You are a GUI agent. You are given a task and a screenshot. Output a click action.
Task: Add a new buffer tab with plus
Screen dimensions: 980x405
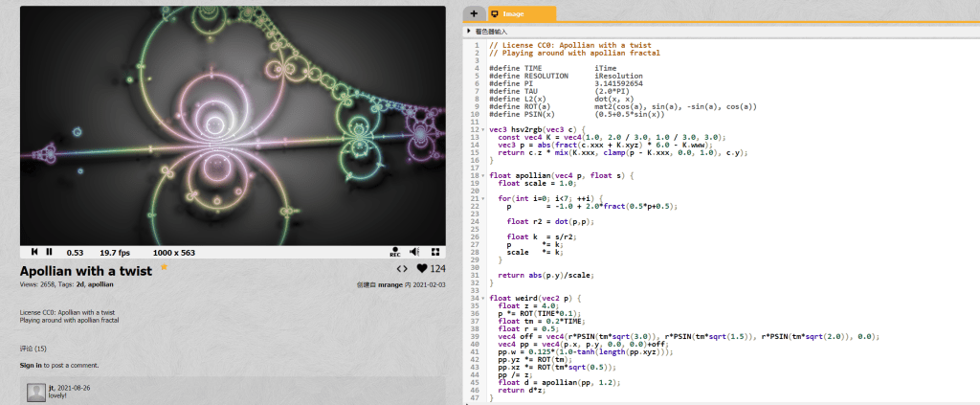pyautogui.click(x=474, y=13)
